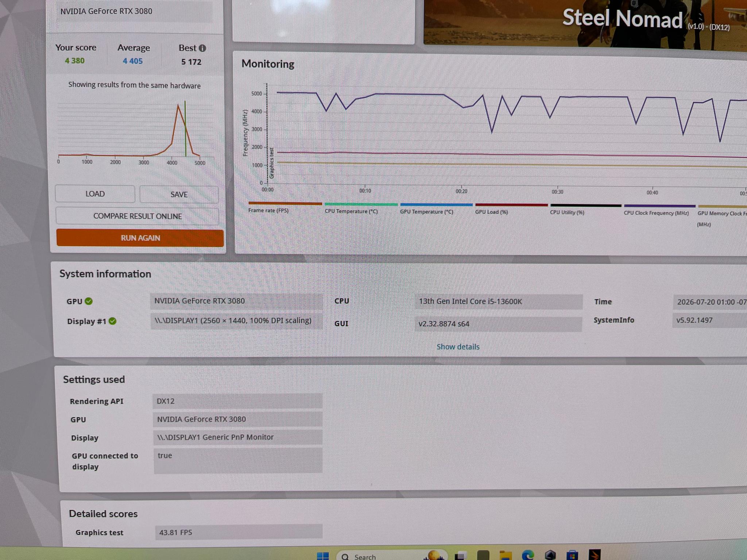Screen dimensions: 747x560
Task: Click the green check icon beside GPU
Action: [x=89, y=301]
